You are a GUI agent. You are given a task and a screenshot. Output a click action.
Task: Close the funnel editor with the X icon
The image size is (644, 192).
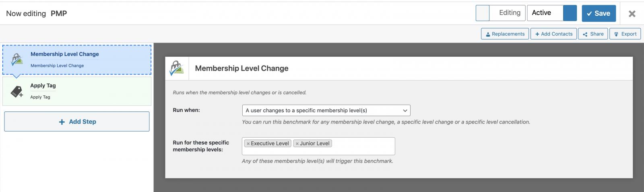[632, 14]
